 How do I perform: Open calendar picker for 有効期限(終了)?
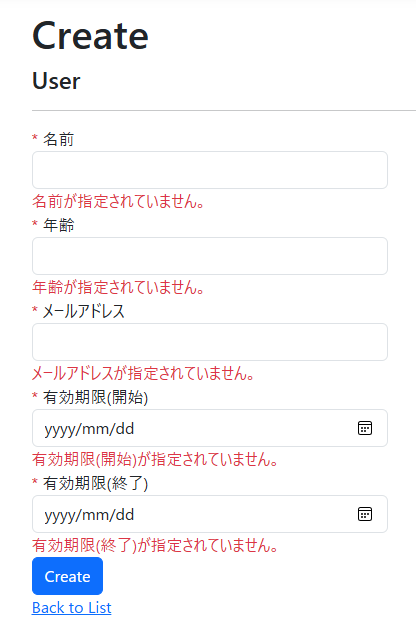point(365,514)
